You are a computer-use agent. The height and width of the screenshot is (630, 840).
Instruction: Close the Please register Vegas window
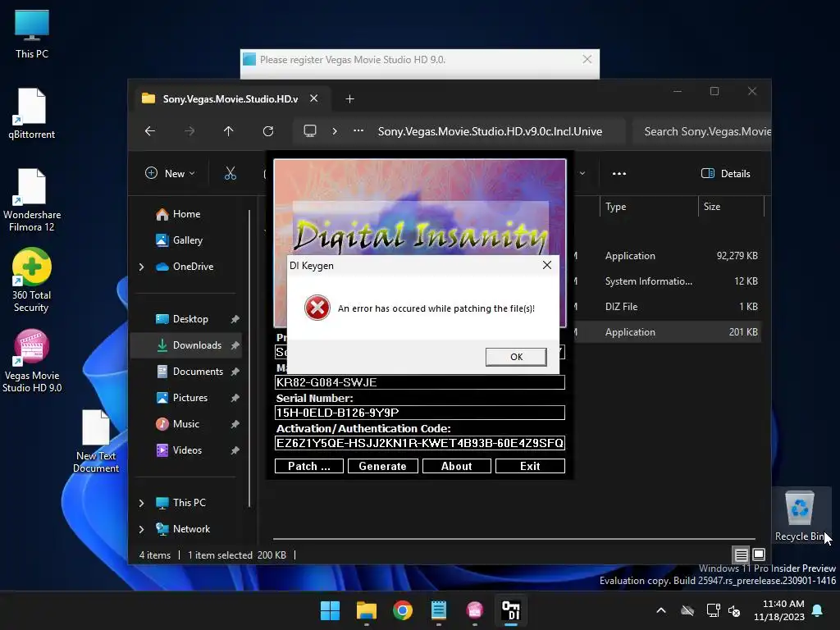(587, 59)
